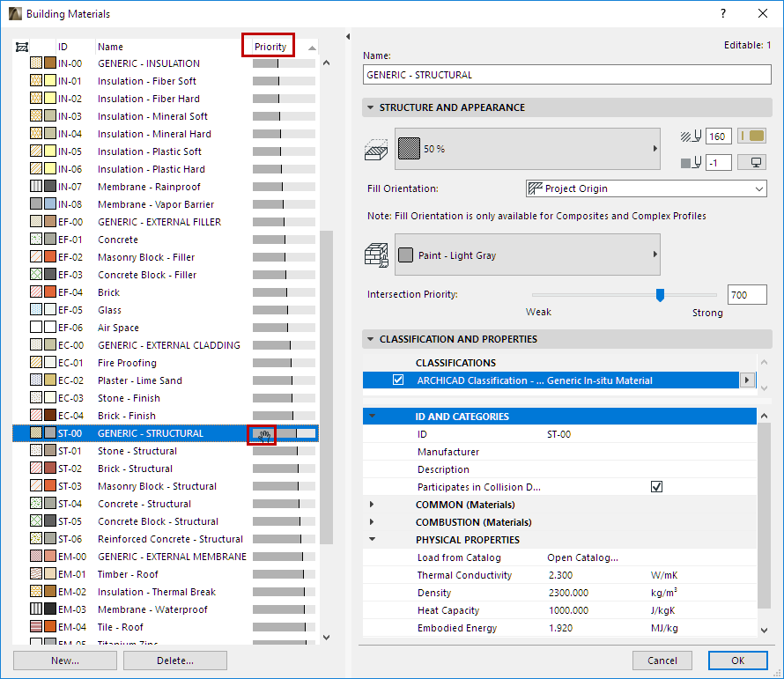Click the participates-in-collision-detection header icon in list
The width and height of the screenshot is (784, 679).
[x=21, y=47]
